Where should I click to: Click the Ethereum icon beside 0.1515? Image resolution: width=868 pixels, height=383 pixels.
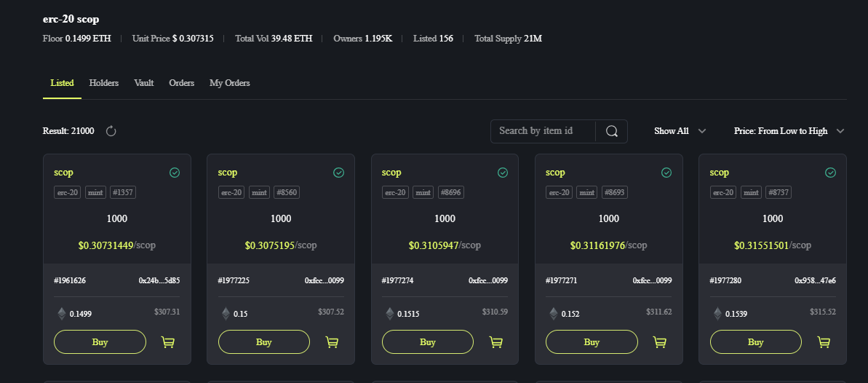coord(390,314)
